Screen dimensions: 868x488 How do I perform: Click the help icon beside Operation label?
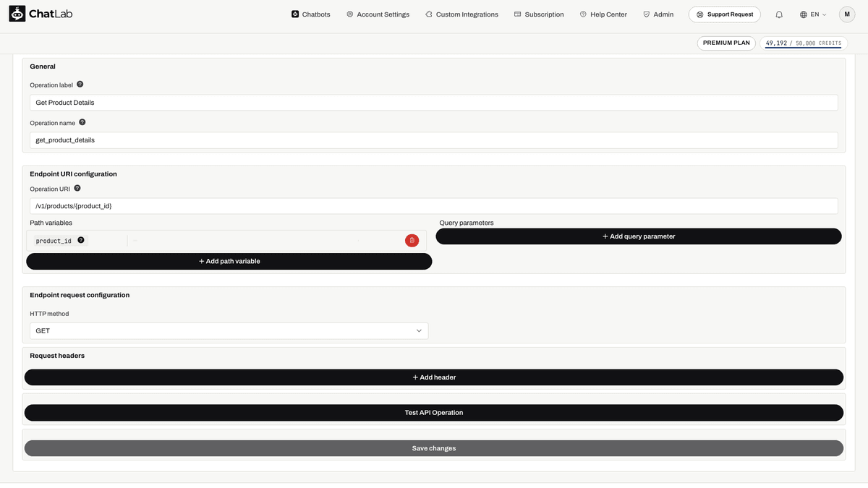coord(80,85)
